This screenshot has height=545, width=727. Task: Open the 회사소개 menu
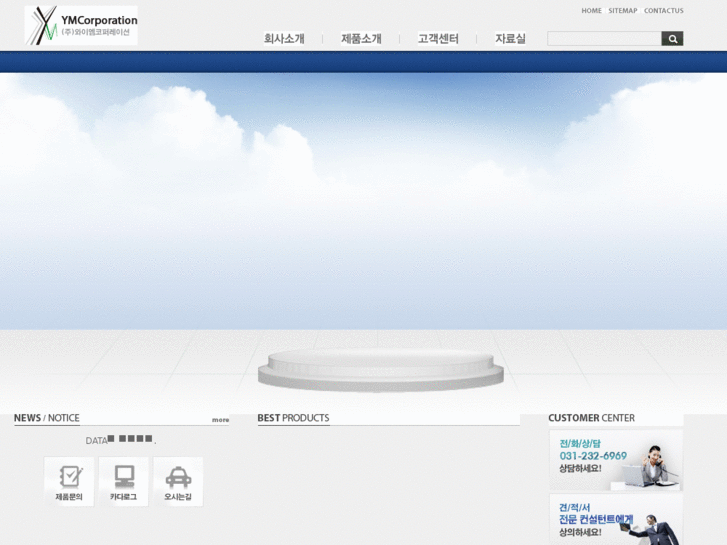(x=284, y=38)
